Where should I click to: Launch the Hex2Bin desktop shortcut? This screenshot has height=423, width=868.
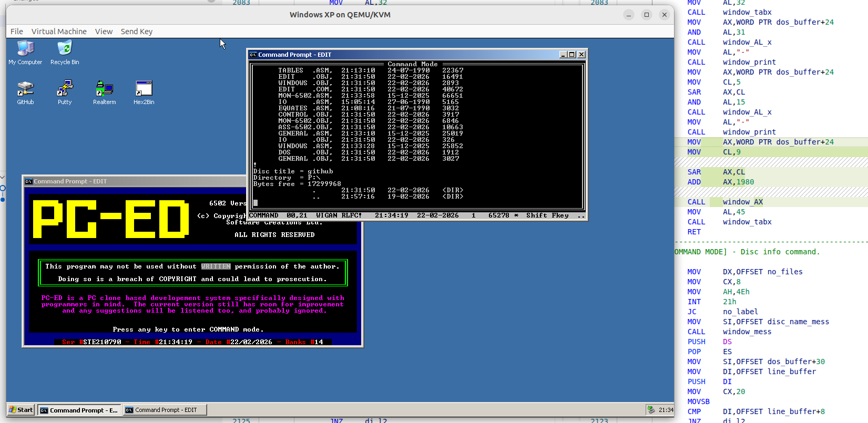coord(144,88)
